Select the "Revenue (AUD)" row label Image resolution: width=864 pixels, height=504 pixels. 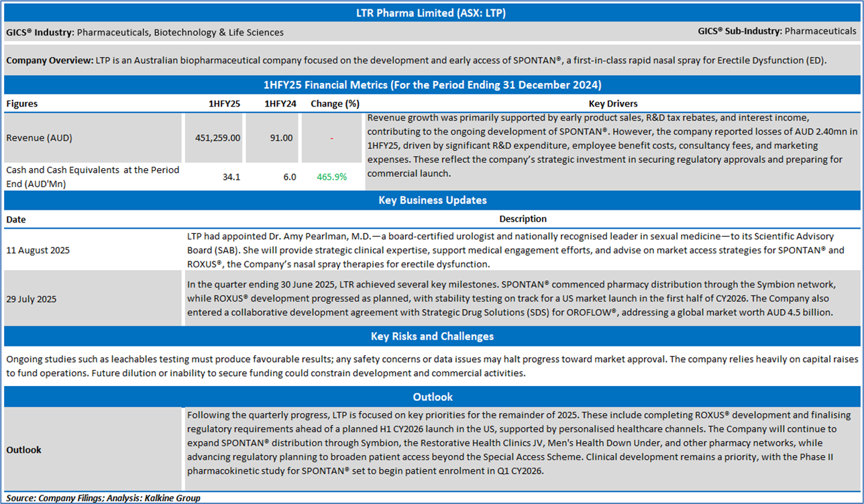[39, 138]
